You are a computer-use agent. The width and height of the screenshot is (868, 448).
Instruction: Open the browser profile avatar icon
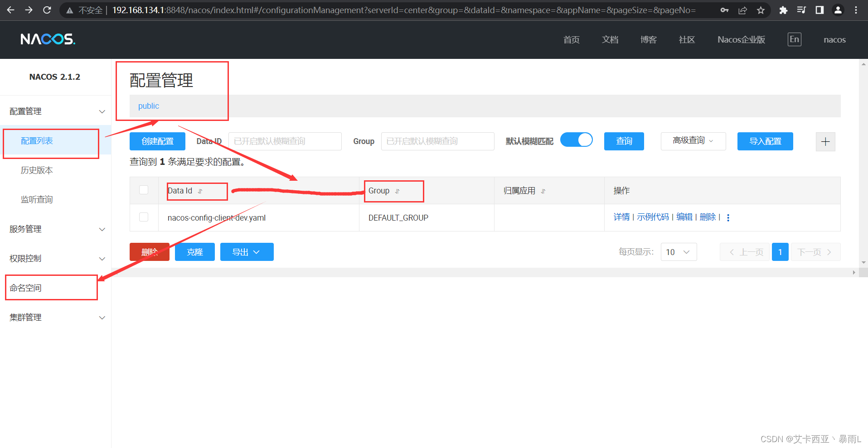tap(838, 10)
